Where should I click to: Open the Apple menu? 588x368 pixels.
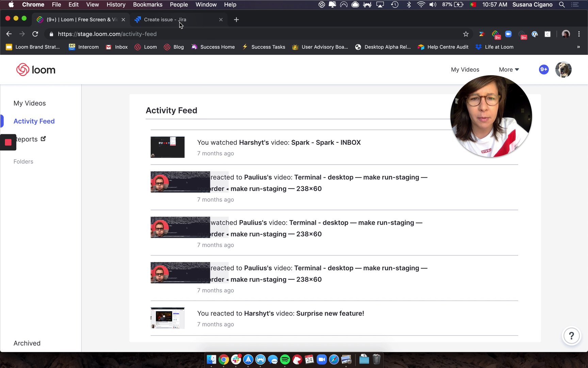click(11, 5)
